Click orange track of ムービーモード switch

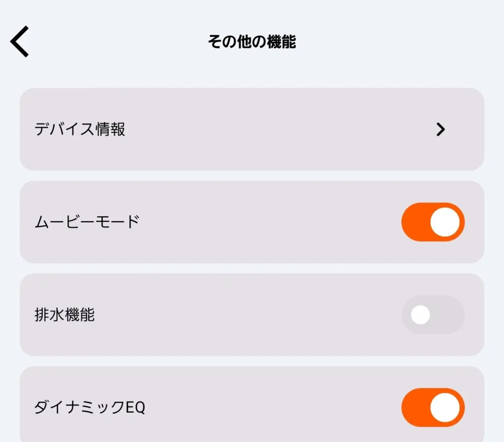click(414, 222)
